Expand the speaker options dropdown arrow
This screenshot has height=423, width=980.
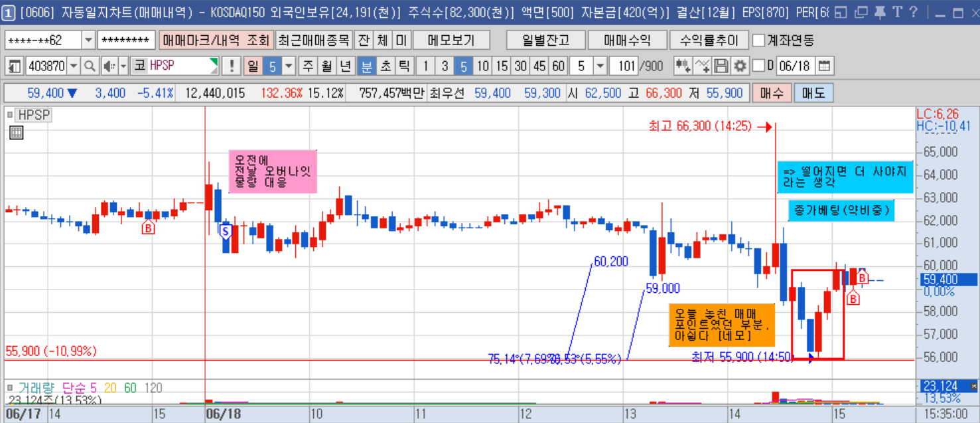(123, 66)
